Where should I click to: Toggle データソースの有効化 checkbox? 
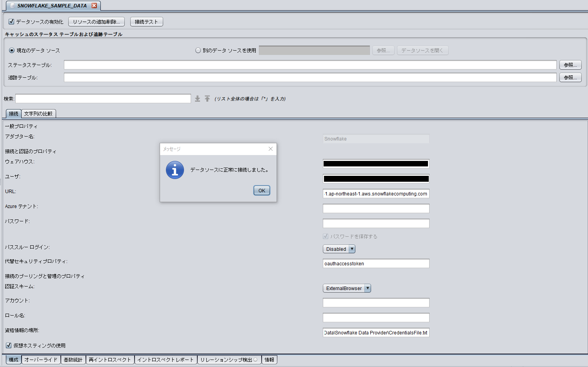click(11, 22)
